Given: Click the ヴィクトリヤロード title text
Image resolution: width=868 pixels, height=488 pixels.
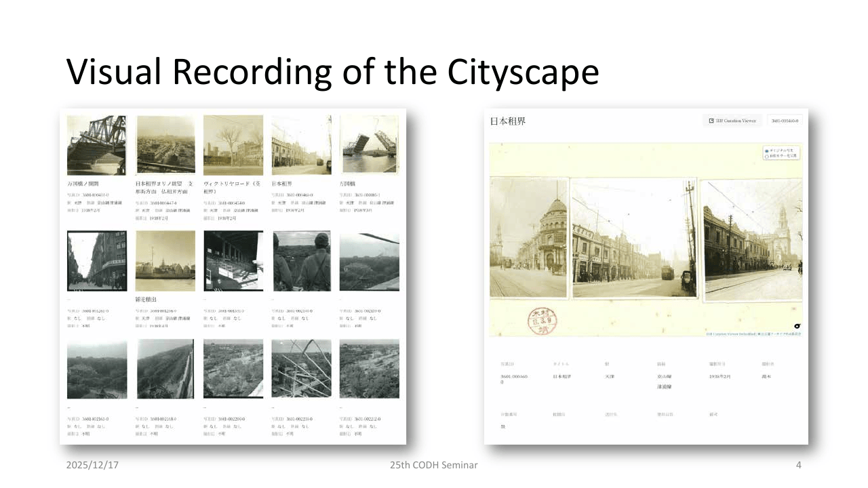Looking at the screenshot, I should click(233, 187).
